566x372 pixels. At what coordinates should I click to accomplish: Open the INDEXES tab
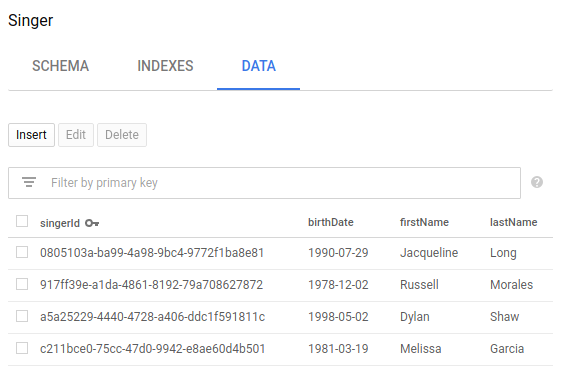pyautogui.click(x=165, y=66)
